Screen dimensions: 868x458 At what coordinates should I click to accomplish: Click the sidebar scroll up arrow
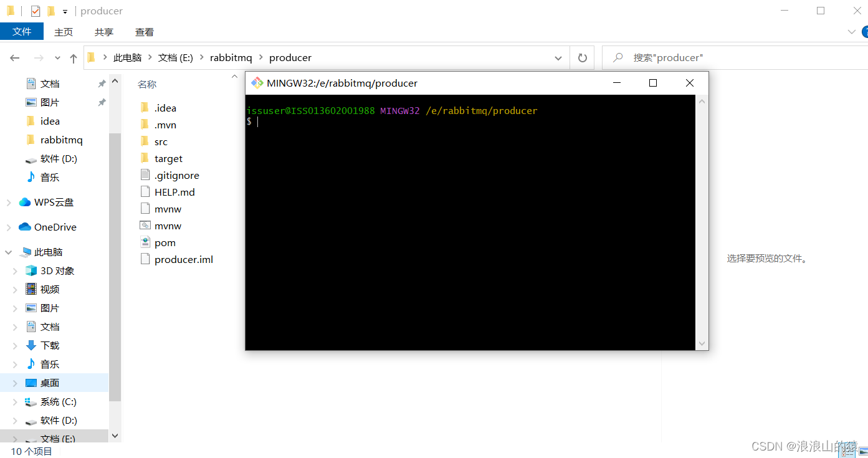pyautogui.click(x=115, y=81)
